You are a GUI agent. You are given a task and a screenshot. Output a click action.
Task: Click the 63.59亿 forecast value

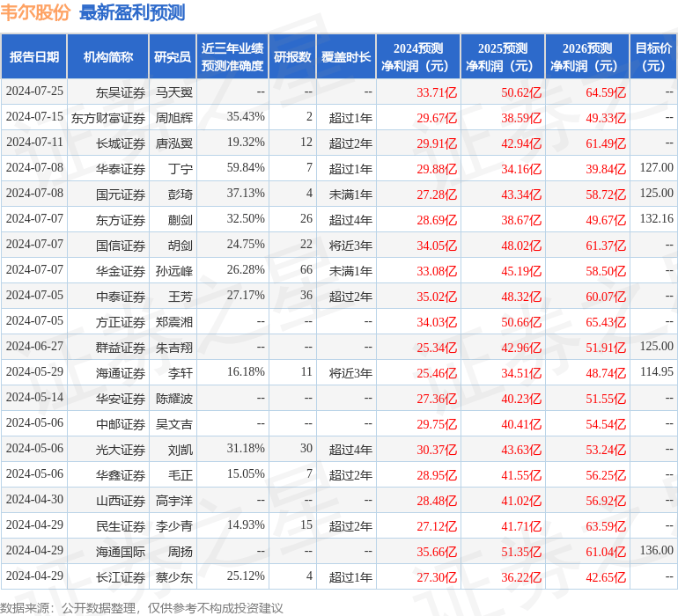coord(606,526)
